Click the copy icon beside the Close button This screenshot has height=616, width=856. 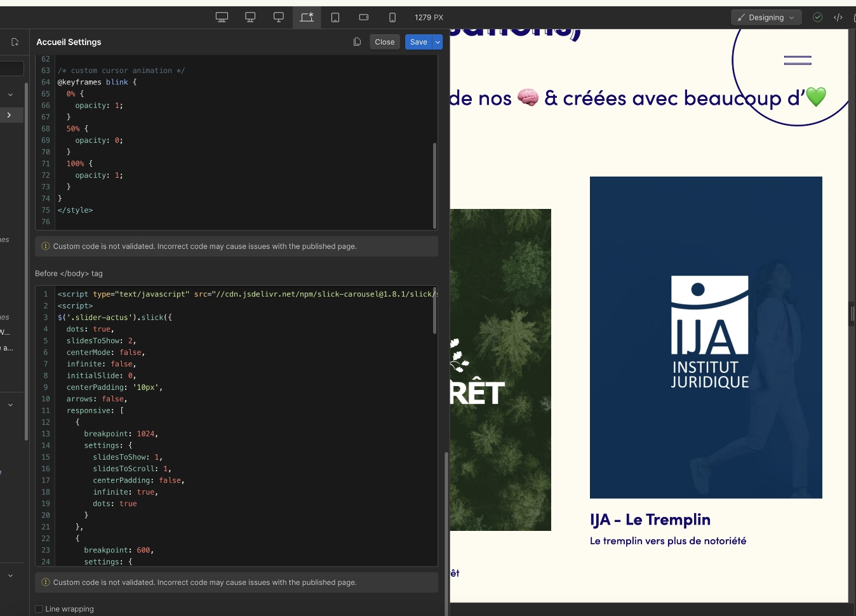click(357, 41)
